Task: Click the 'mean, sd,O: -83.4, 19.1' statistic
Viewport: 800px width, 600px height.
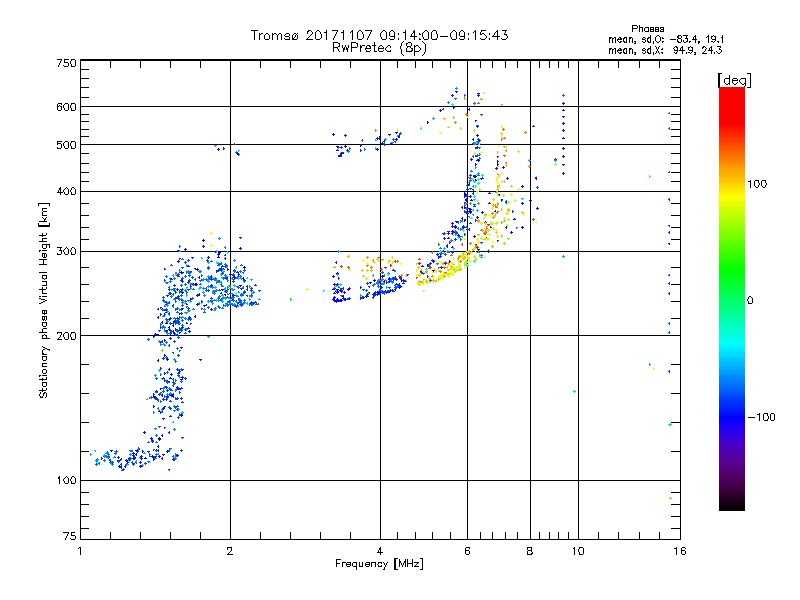Action: (666, 39)
